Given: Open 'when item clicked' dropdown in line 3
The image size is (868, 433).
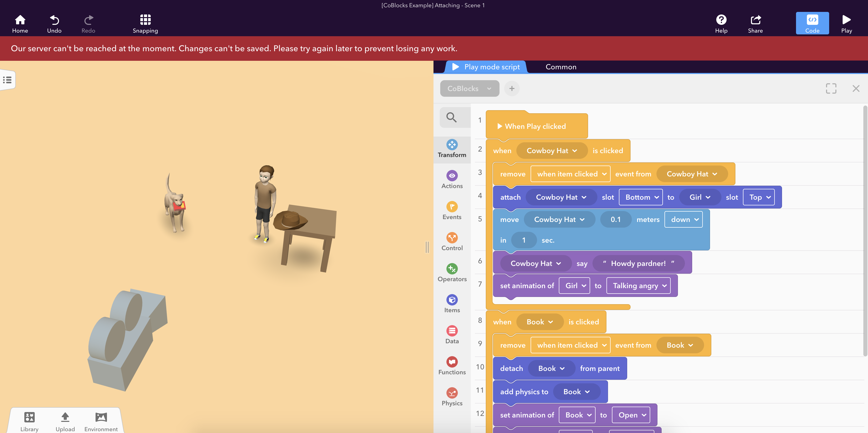Looking at the screenshot, I should pos(570,174).
